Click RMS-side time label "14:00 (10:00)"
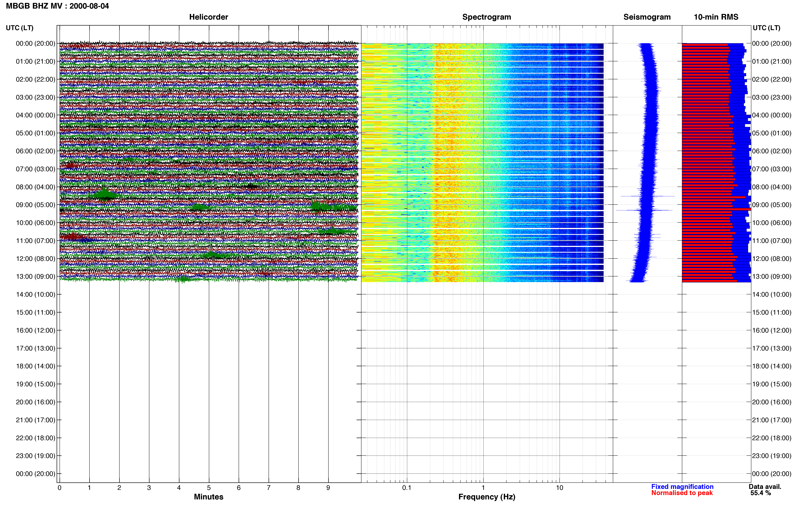 tap(772, 295)
